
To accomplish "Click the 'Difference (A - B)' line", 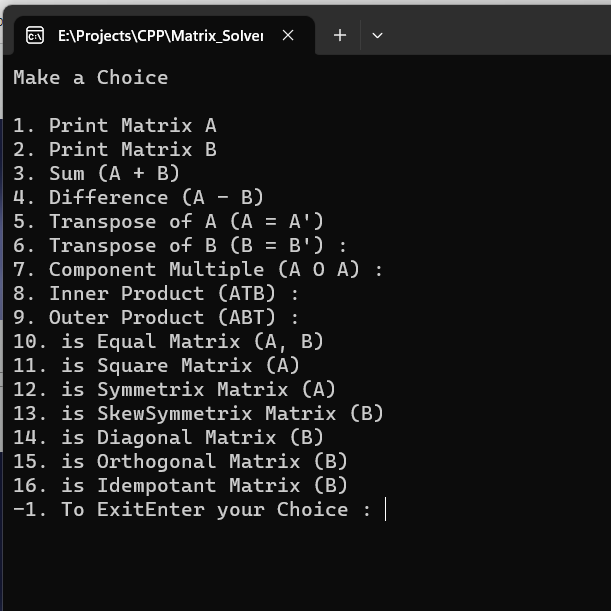I will tap(139, 198).
